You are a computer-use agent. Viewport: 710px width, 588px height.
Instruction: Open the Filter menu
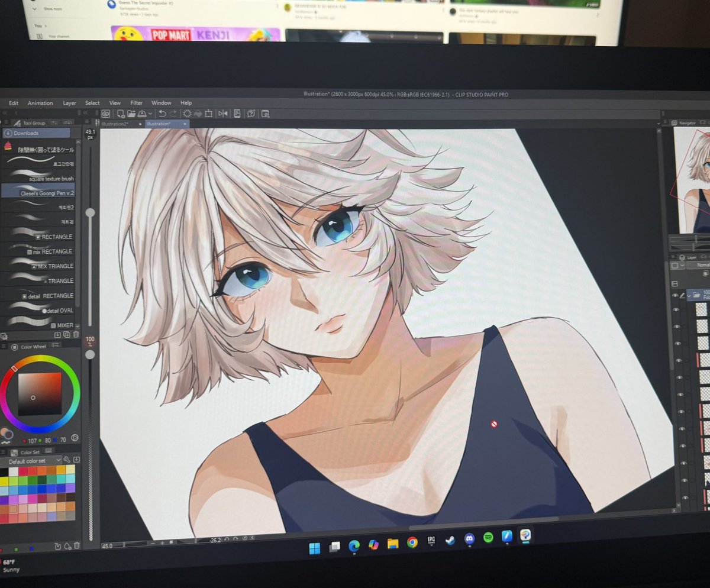[137, 103]
